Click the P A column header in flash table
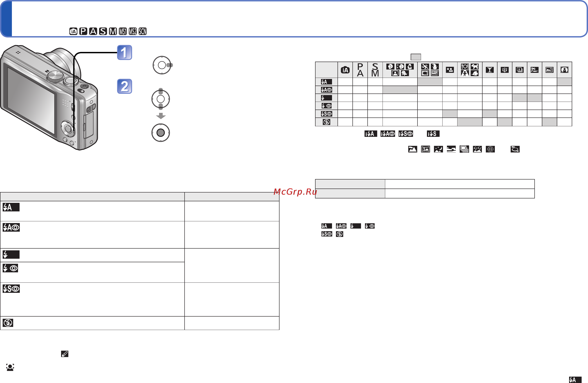588x383 pixels. [360, 70]
